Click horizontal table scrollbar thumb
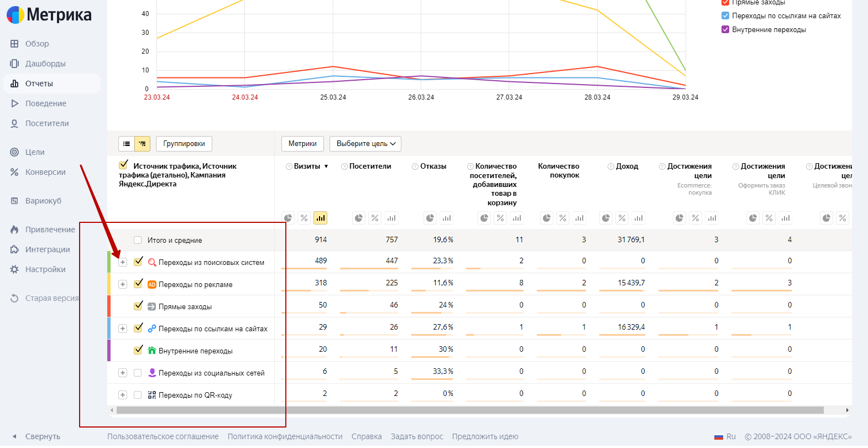Viewport: 868px width, 448px height. pyautogui.click(x=470, y=410)
